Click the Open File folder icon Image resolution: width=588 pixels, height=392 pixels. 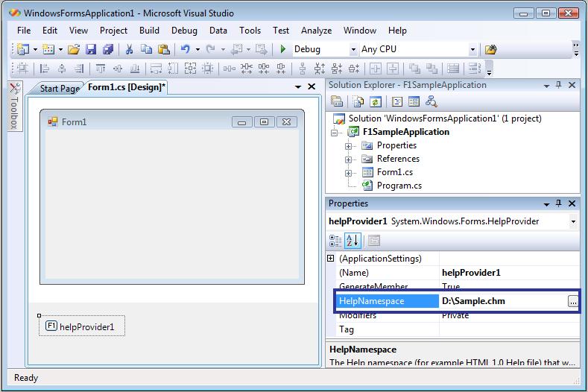click(x=74, y=49)
